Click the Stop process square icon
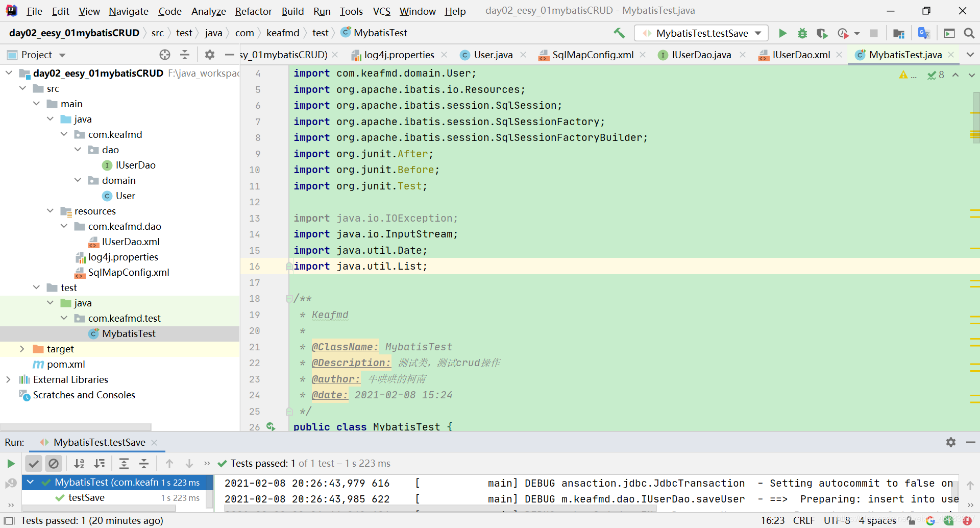The image size is (980, 528). [874, 33]
